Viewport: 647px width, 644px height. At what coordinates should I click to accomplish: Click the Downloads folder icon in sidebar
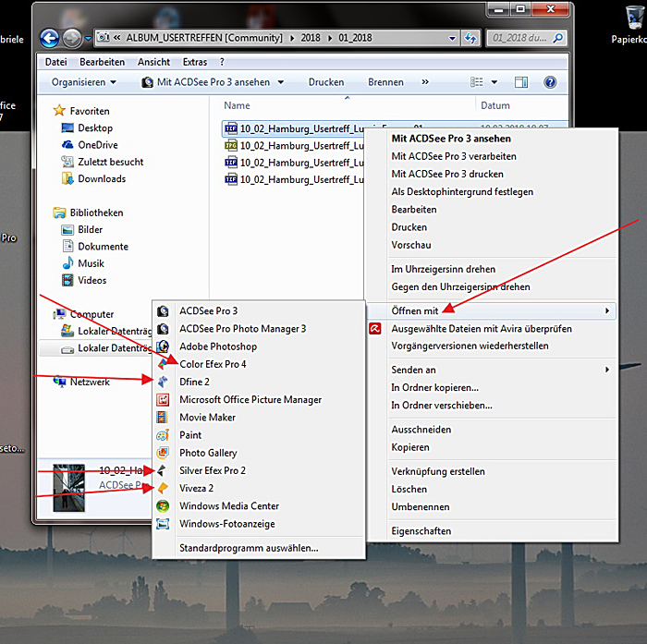tap(67, 178)
